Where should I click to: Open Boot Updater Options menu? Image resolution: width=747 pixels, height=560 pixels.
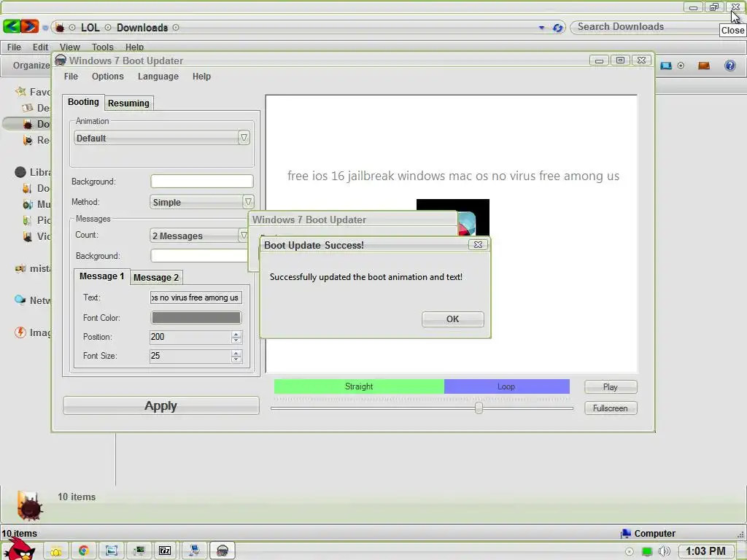[108, 76]
